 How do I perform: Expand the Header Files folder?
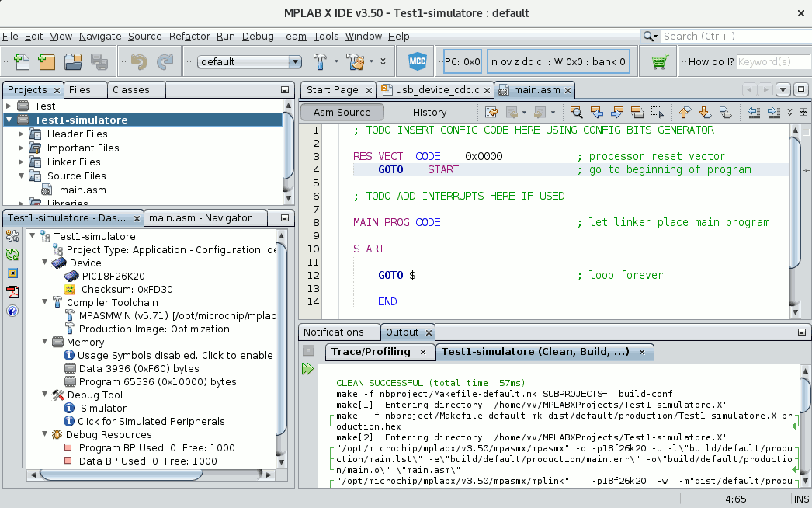pyautogui.click(x=21, y=134)
